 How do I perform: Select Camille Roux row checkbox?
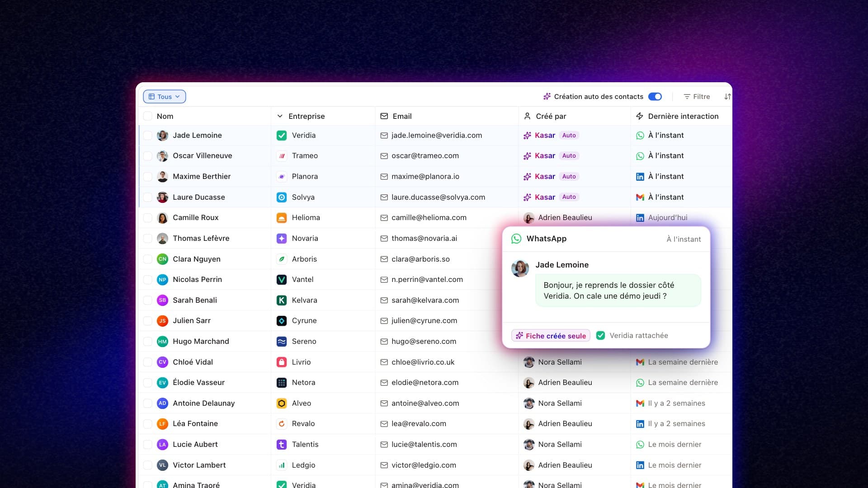(147, 218)
